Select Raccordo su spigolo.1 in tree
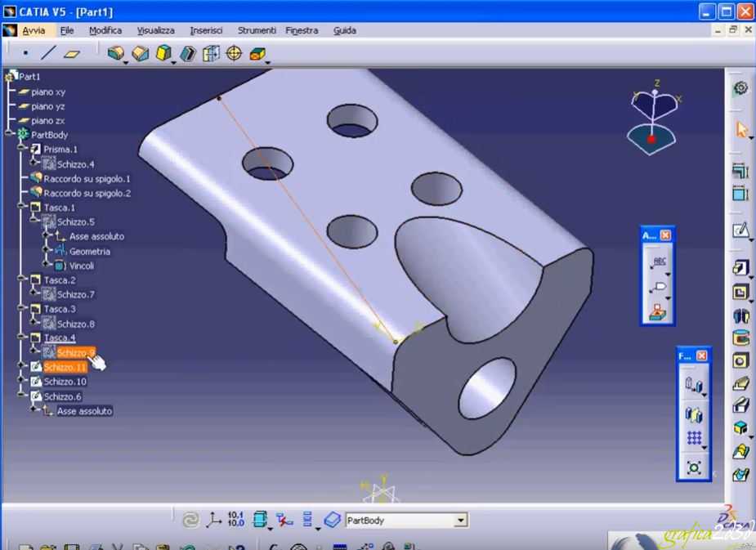Image resolution: width=756 pixels, height=550 pixels. pyautogui.click(x=87, y=178)
